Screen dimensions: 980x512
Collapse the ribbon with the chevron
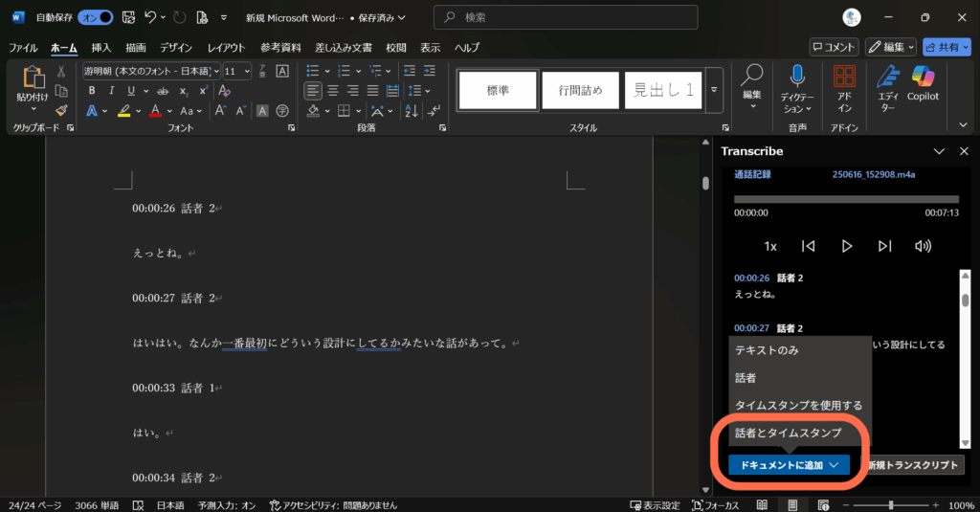[963, 125]
